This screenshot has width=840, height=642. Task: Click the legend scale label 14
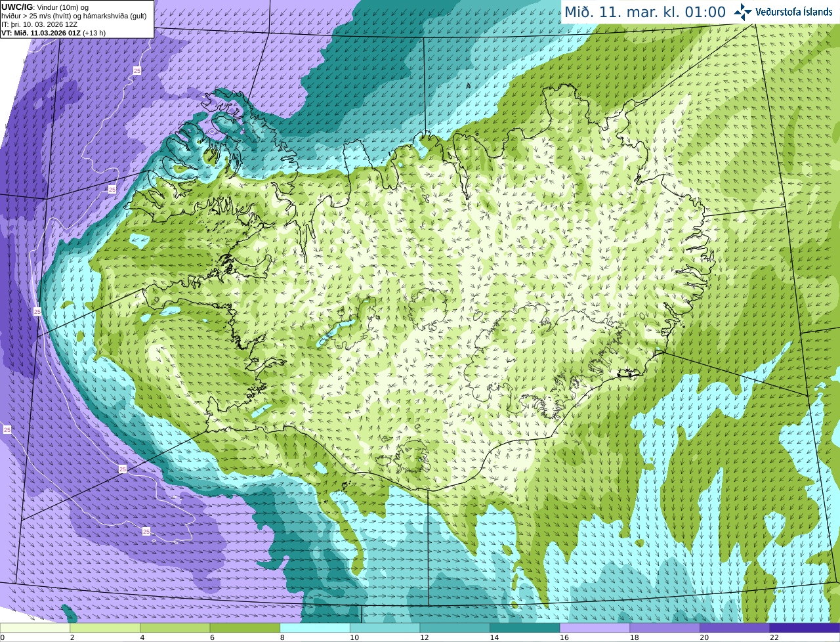(494, 637)
